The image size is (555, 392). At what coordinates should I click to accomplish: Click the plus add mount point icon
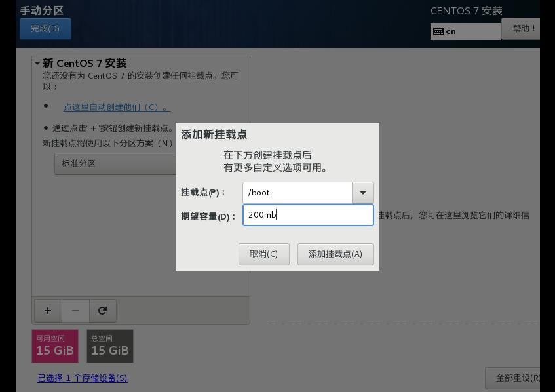48,311
